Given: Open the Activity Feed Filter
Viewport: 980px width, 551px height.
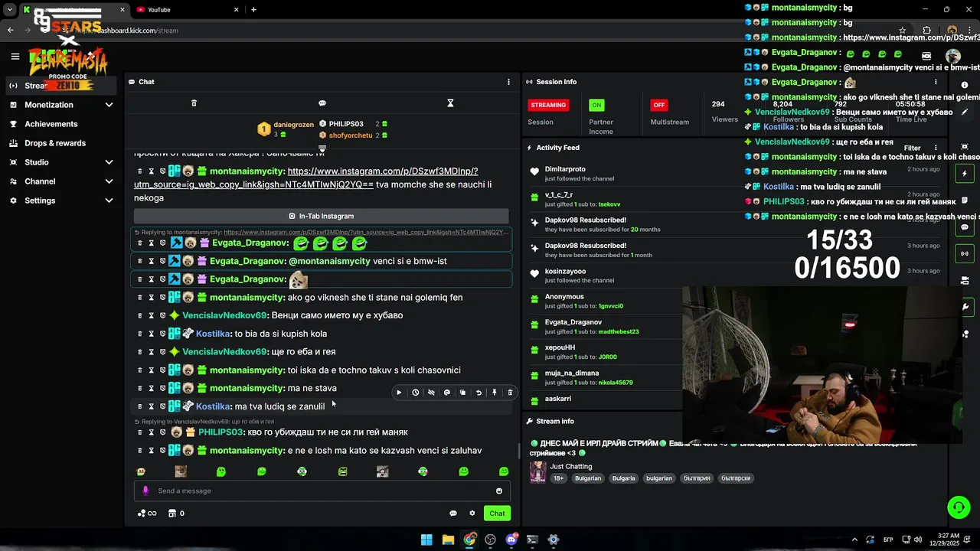Looking at the screenshot, I should click(912, 148).
